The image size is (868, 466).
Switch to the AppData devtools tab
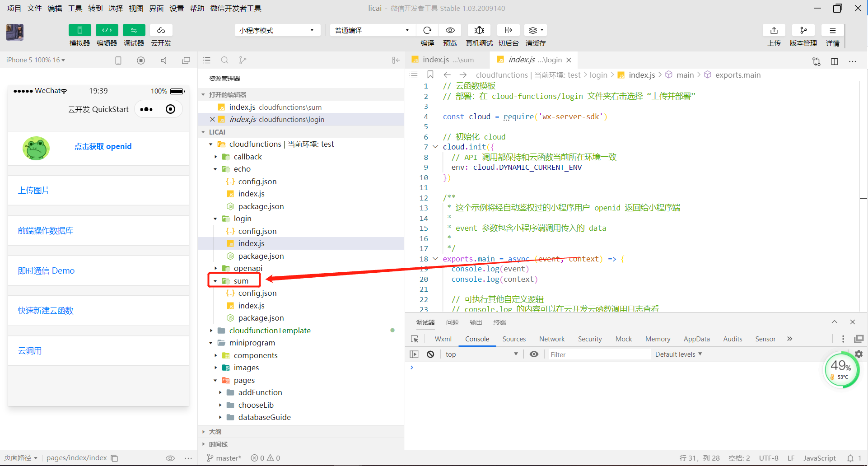coord(696,339)
